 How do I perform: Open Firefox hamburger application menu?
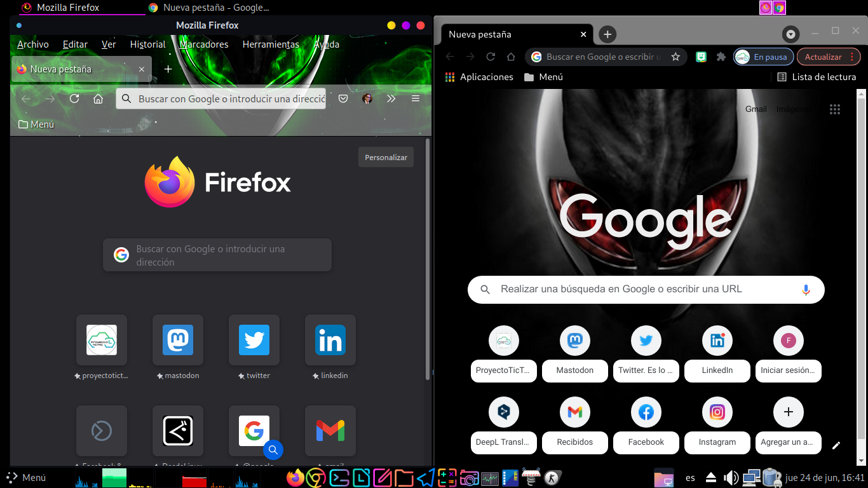416,99
